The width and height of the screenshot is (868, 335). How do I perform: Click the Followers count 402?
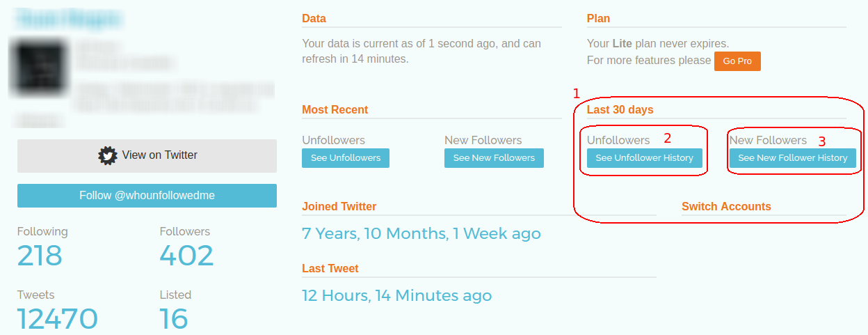[186, 256]
